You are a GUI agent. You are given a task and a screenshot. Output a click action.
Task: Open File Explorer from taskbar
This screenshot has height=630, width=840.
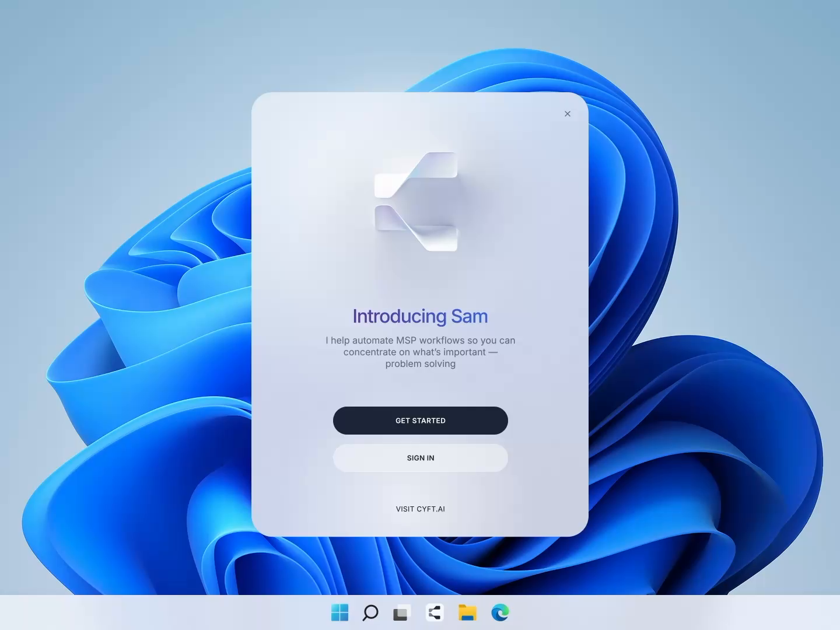pyautogui.click(x=467, y=612)
